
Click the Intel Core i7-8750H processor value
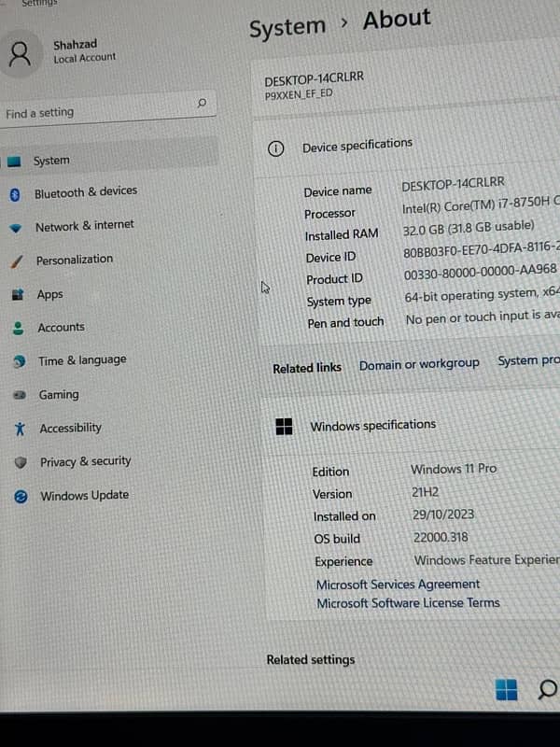point(481,205)
